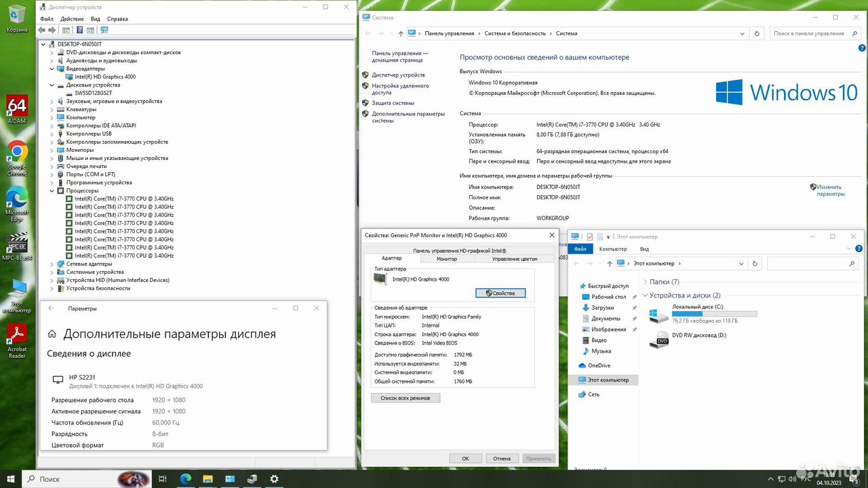Open Google Chrome desktop shortcut
Image resolution: width=868 pixels, height=488 pixels.
pyautogui.click(x=17, y=158)
